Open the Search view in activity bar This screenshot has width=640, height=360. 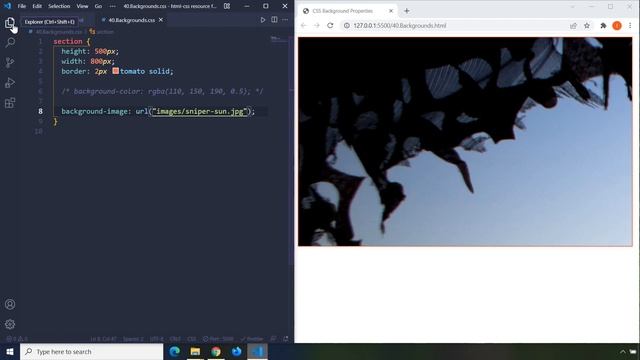[x=10, y=42]
